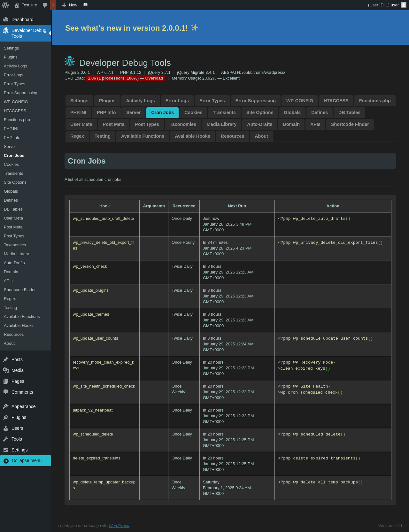The width and height of the screenshot is (409, 532).
Task: Click the WordPress logo in admin bar
Action: tap(5, 5)
